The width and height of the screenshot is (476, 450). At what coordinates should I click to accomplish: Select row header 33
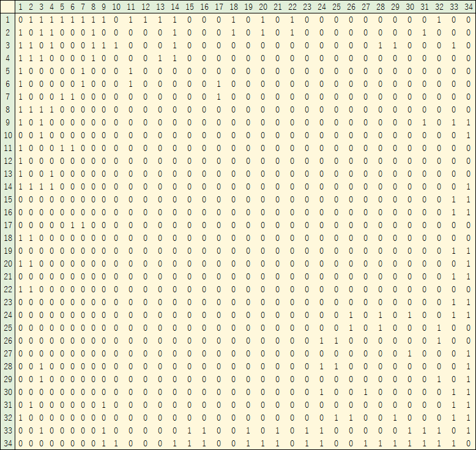click(x=7, y=430)
